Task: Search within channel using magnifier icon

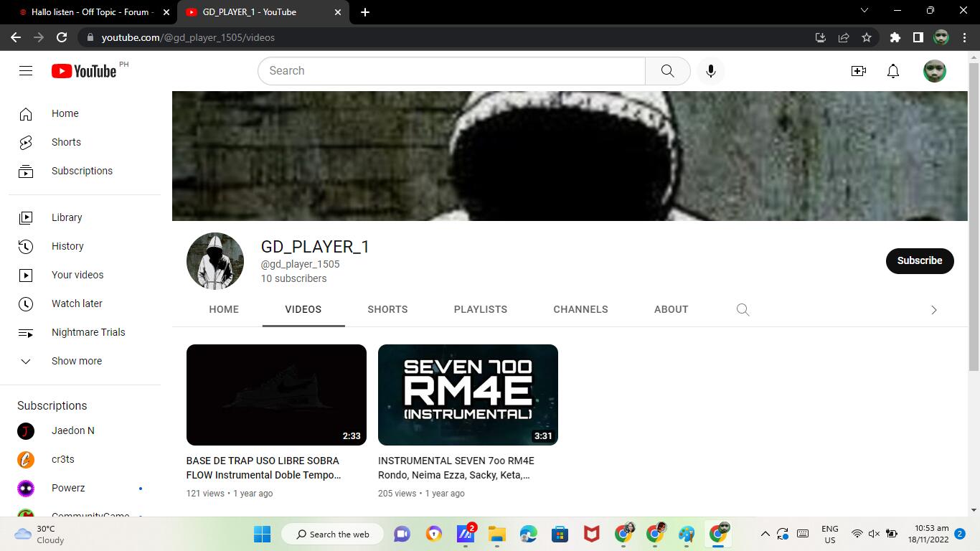Action: click(x=743, y=310)
